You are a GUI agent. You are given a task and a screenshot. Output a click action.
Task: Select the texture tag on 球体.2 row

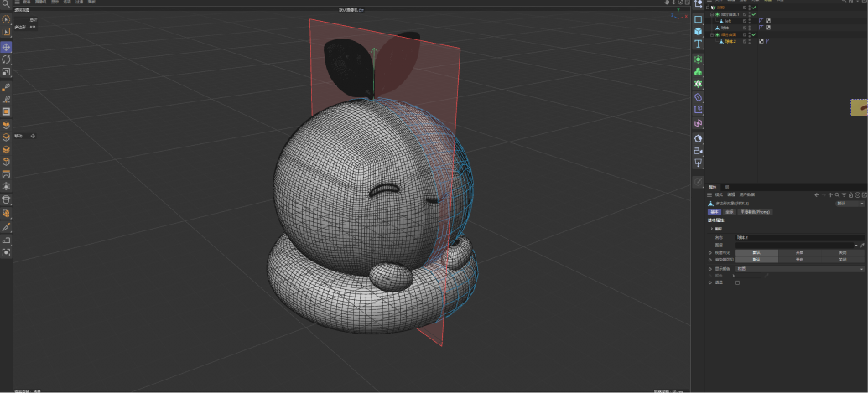(761, 41)
